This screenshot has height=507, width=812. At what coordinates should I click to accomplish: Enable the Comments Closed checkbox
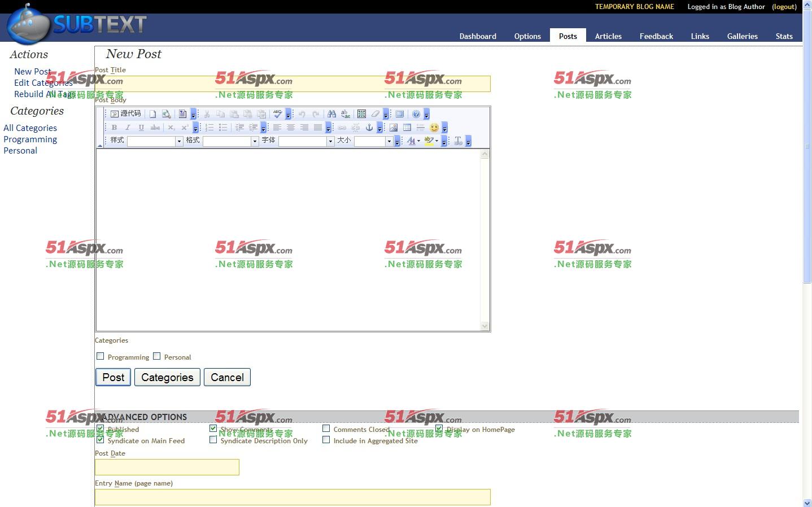click(326, 429)
